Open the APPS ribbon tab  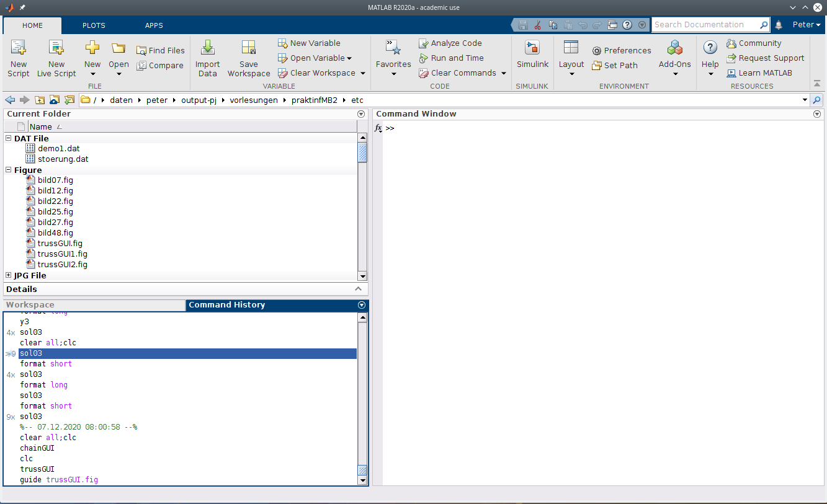153,25
